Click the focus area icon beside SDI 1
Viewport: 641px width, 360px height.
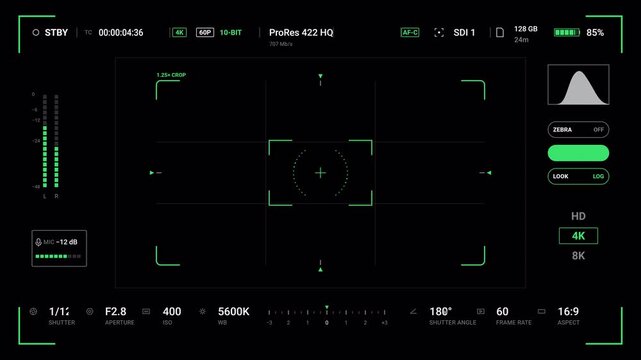tap(439, 33)
